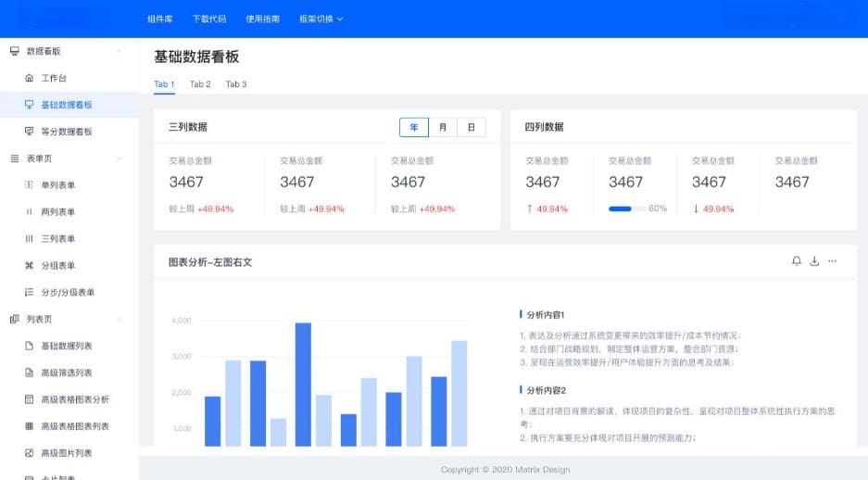Click the 工作台 home icon
This screenshot has width=868, height=480.
coord(30,78)
